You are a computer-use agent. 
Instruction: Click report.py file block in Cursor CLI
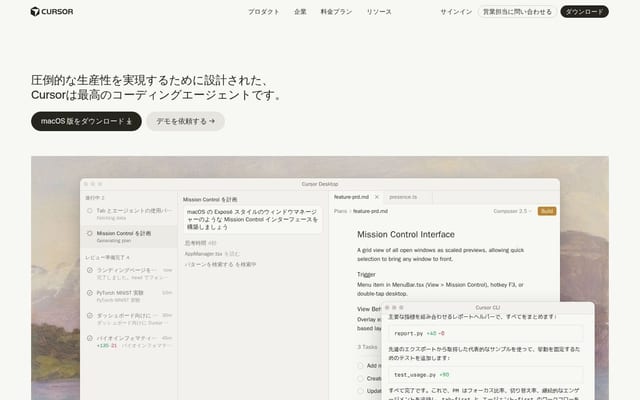point(486,333)
